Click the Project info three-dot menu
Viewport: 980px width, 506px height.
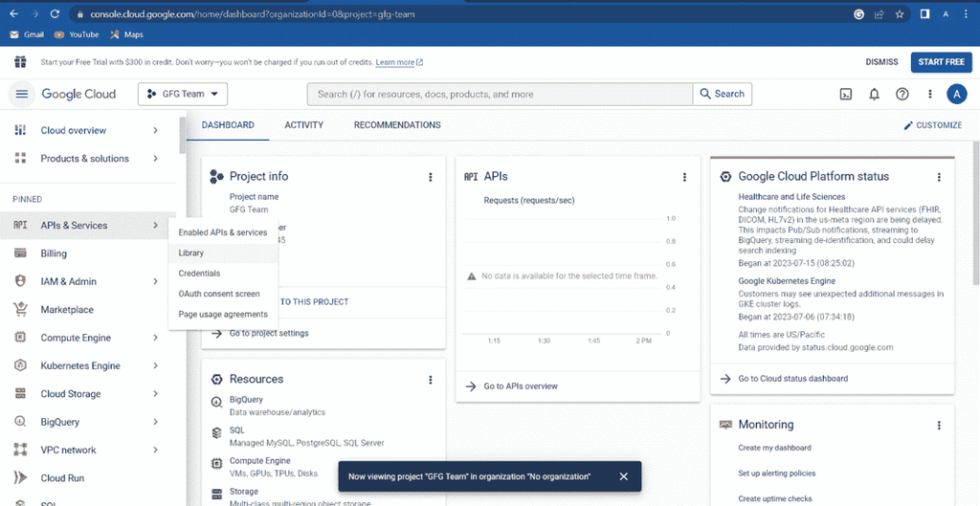click(x=430, y=177)
